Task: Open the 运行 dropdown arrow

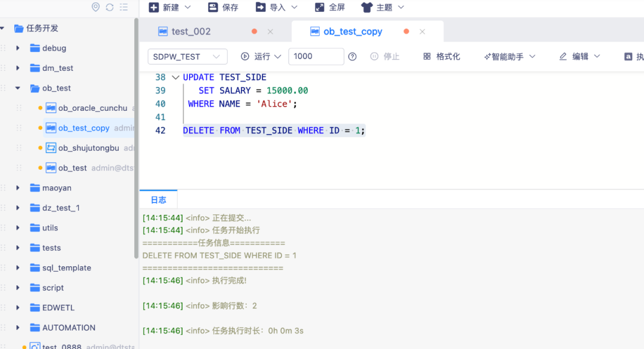Action: (x=278, y=57)
